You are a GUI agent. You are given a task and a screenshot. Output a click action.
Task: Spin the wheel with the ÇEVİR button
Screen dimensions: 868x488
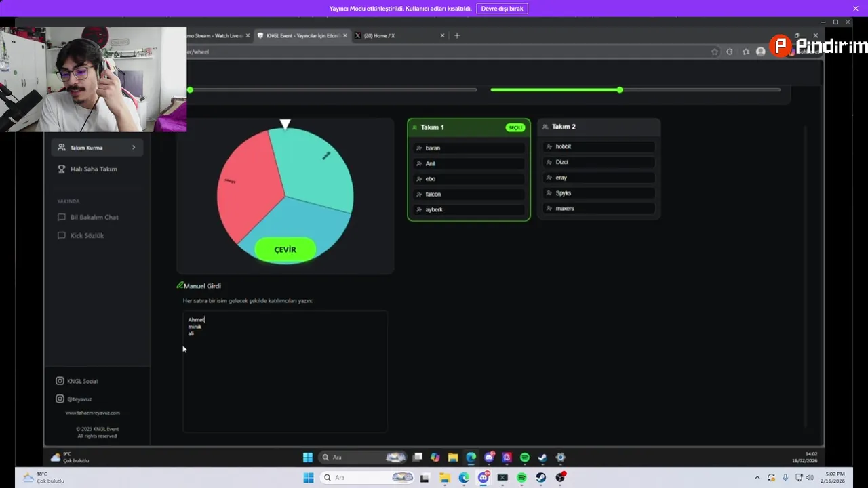[285, 249]
